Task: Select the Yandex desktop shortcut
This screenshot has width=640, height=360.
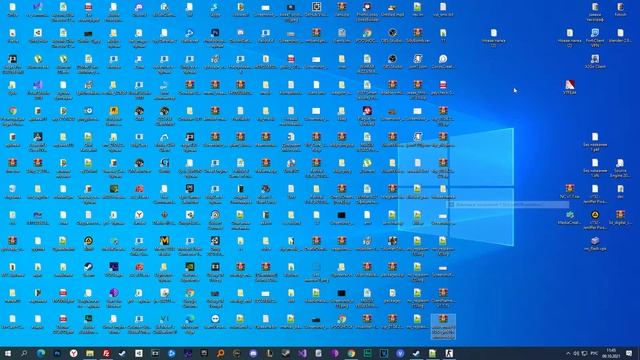Action: click(139, 218)
